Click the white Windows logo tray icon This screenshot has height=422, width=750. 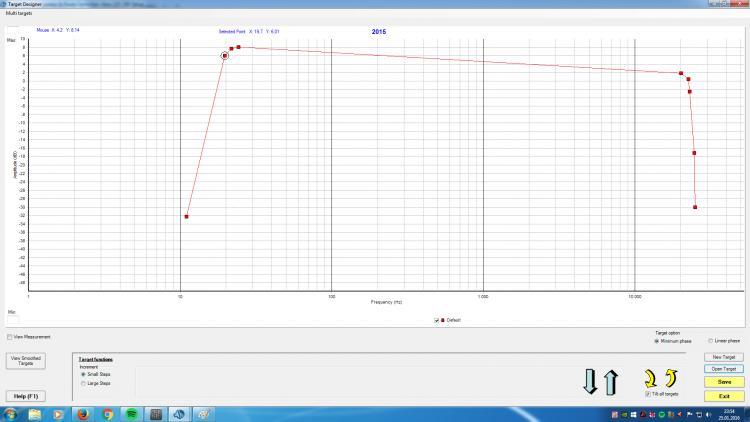coord(633,414)
